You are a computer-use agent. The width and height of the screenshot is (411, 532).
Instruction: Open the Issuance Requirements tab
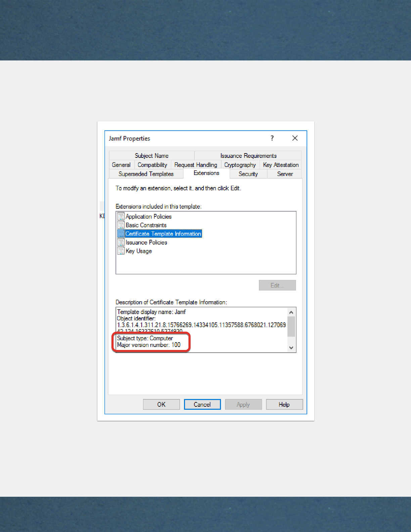[248, 156]
